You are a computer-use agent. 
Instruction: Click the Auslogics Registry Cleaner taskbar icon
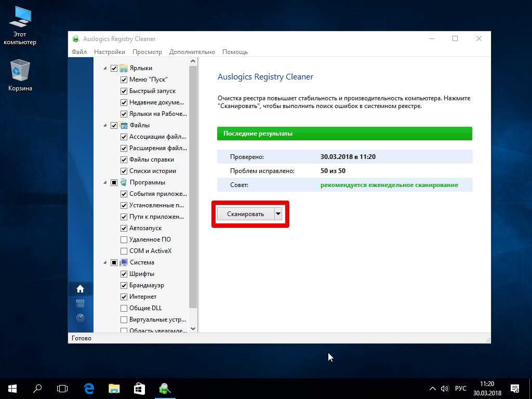(165, 388)
